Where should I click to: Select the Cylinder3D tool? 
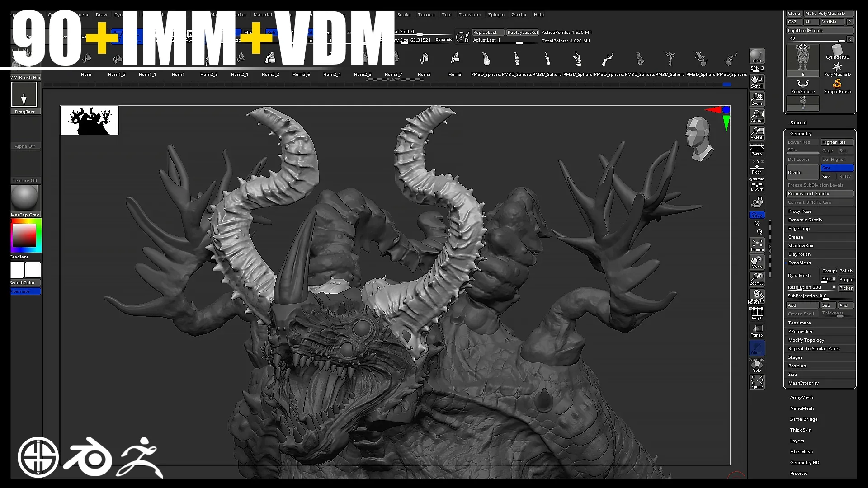[x=837, y=52]
